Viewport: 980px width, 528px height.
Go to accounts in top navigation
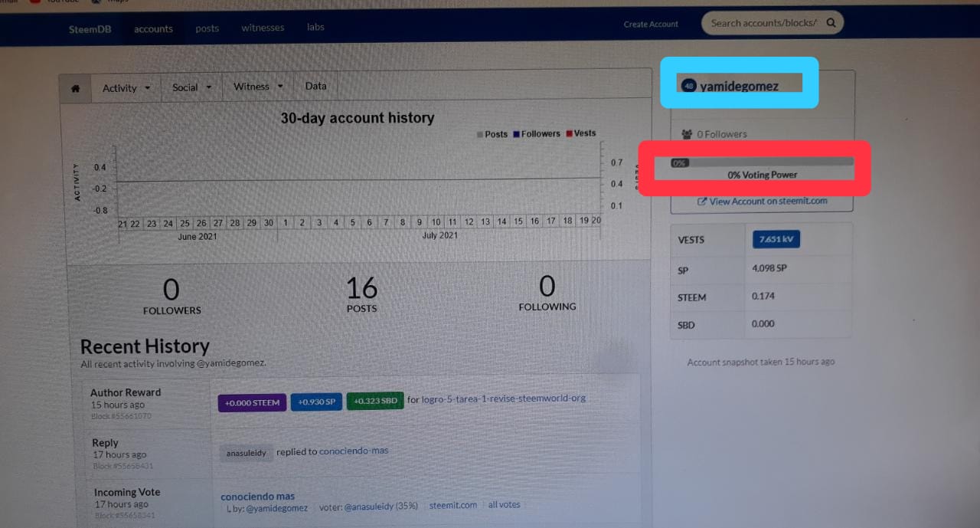pos(153,28)
